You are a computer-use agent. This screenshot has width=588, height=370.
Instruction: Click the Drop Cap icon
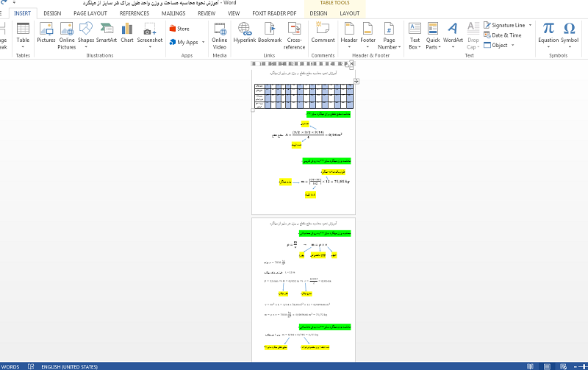pos(473,35)
